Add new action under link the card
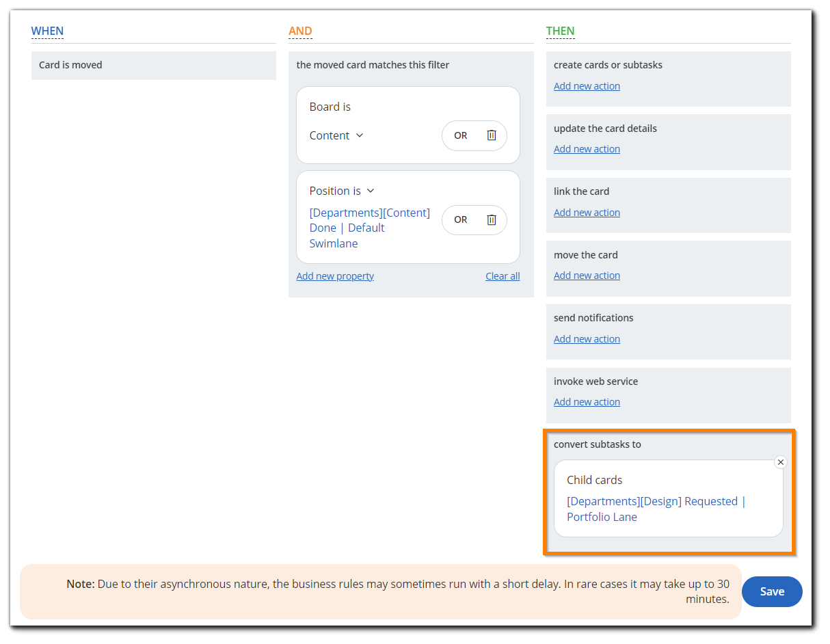The width and height of the screenshot is (830, 644). pyautogui.click(x=587, y=213)
